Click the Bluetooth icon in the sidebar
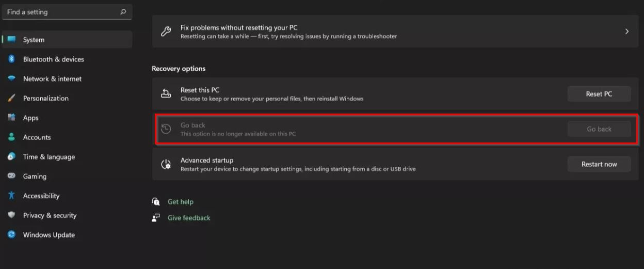Screen dimensions: 644x269 [x=11, y=59]
